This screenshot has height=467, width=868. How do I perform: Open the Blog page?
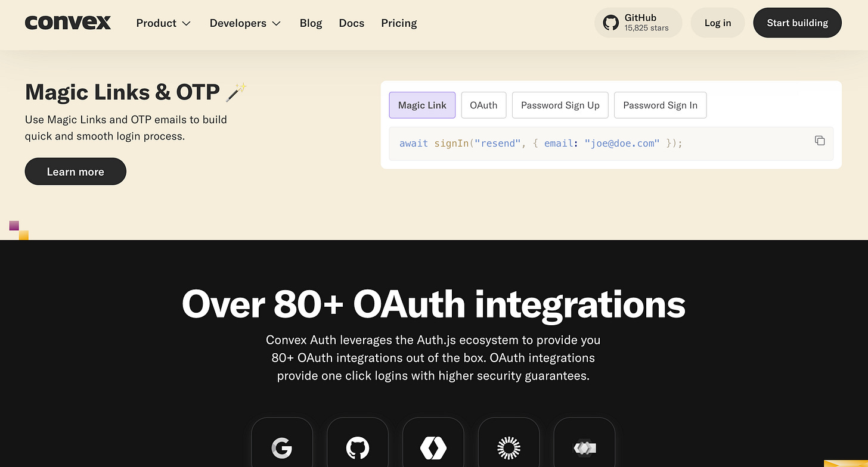tap(311, 23)
